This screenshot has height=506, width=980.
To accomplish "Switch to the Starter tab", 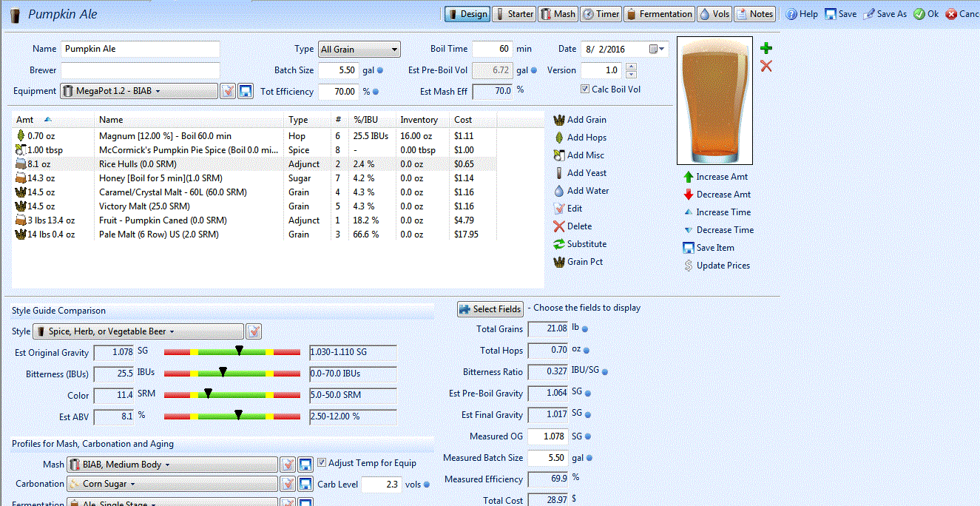I will click(513, 14).
